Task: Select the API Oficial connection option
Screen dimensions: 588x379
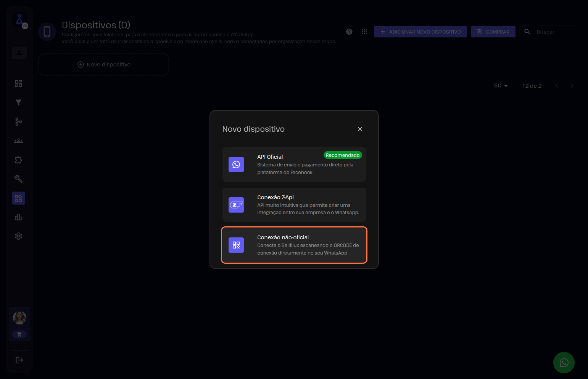Action: point(294,165)
